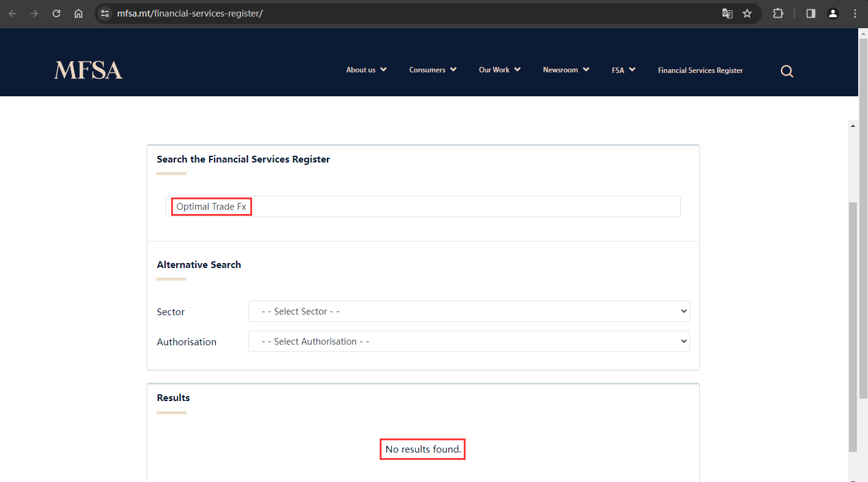Open site information icon in address bar
Viewport: 868px width, 482px height.
pyautogui.click(x=105, y=13)
